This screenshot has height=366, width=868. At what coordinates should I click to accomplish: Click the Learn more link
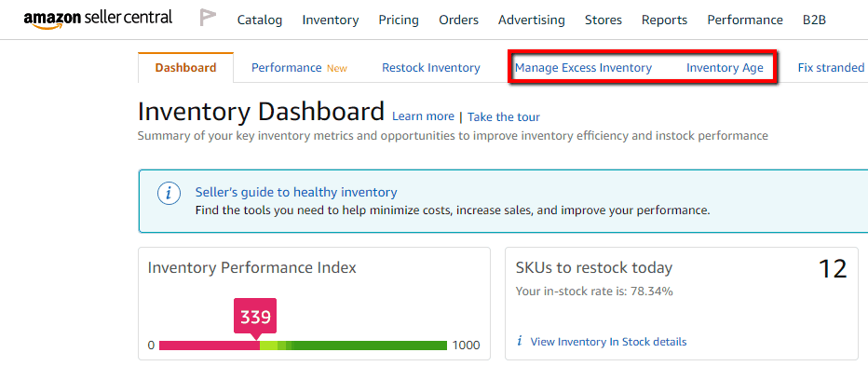[x=423, y=116]
